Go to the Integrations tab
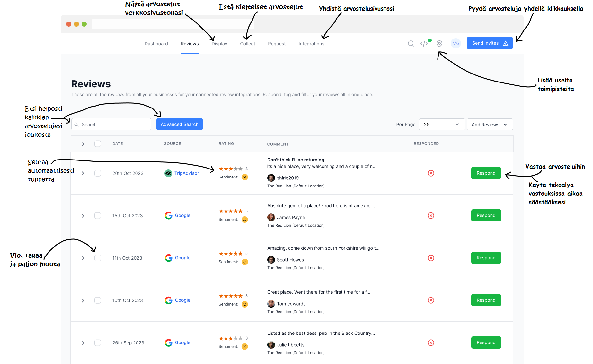This screenshot has height=364, width=593. (311, 44)
